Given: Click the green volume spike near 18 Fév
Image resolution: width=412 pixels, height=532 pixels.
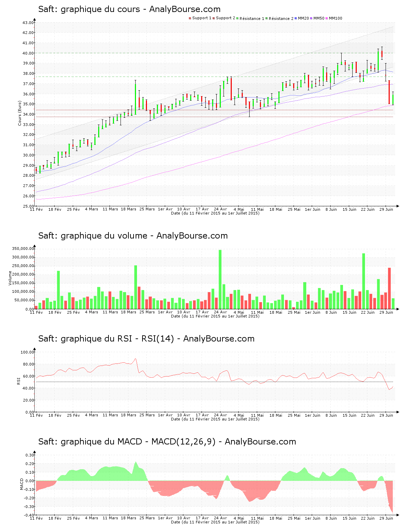Looking at the screenshot, I should pyautogui.click(x=58, y=290).
